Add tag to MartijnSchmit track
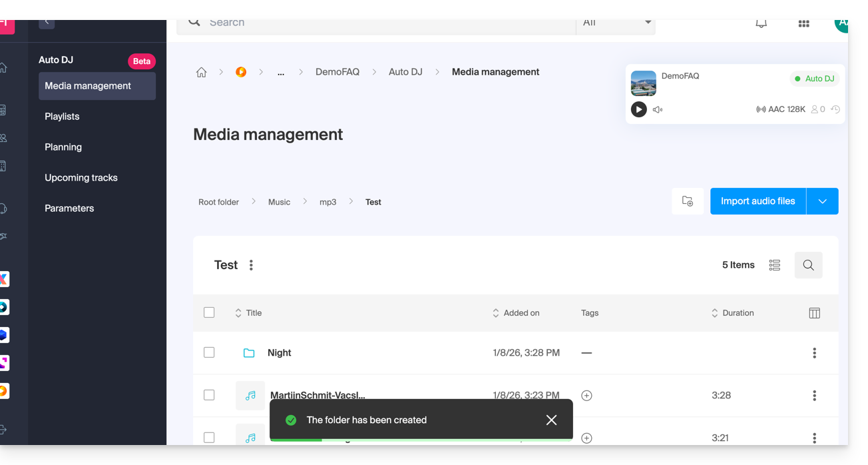 coord(586,396)
